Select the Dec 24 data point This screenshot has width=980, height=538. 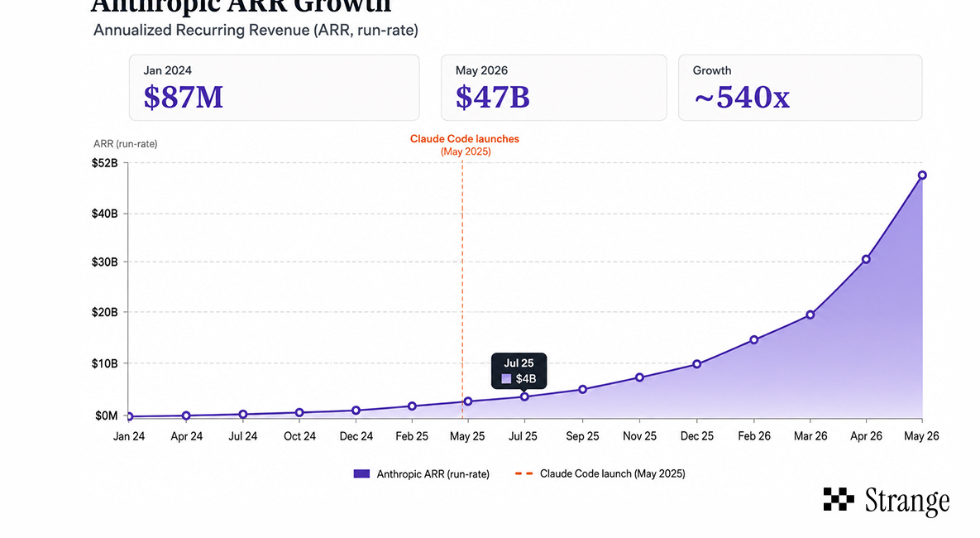click(x=356, y=411)
